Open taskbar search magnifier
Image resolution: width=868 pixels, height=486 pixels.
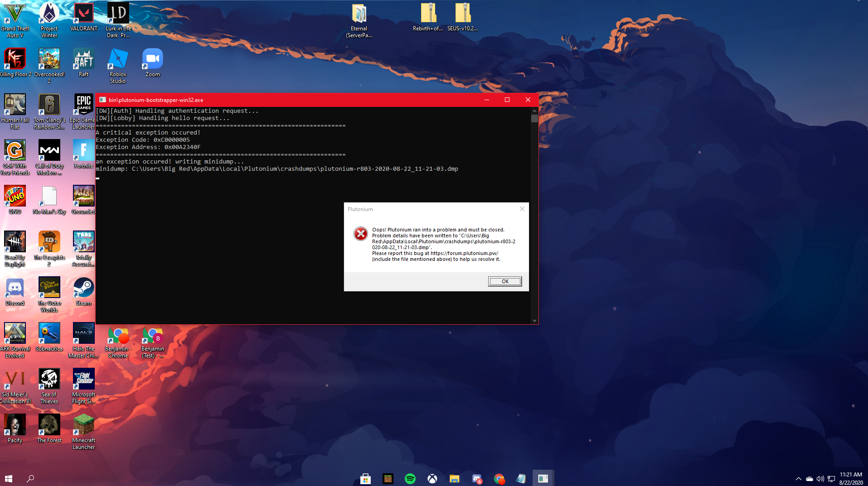pyautogui.click(x=30, y=478)
